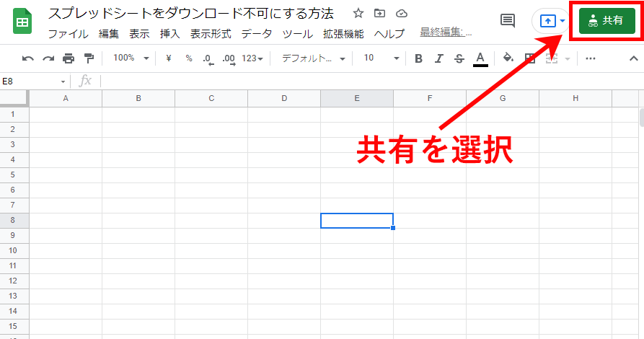
Task: Select column C header
Action: click(211, 99)
